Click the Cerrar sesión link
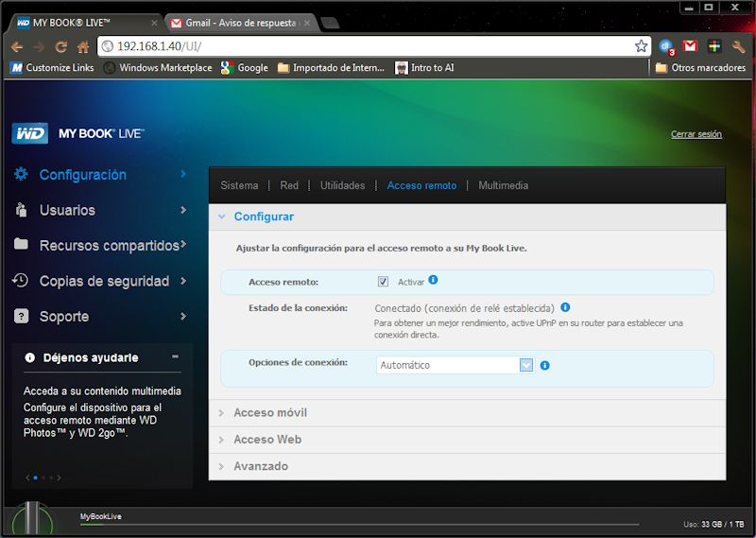The height and width of the screenshot is (538, 756). tap(696, 134)
